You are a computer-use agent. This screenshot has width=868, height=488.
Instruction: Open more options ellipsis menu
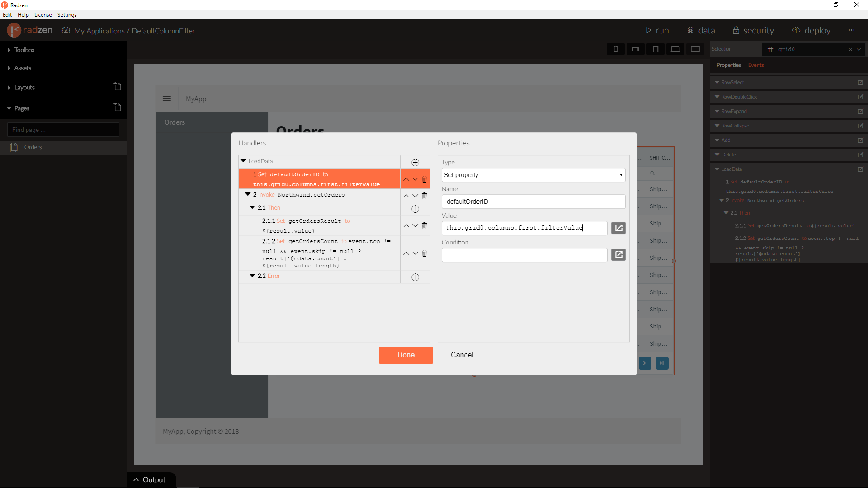click(852, 30)
